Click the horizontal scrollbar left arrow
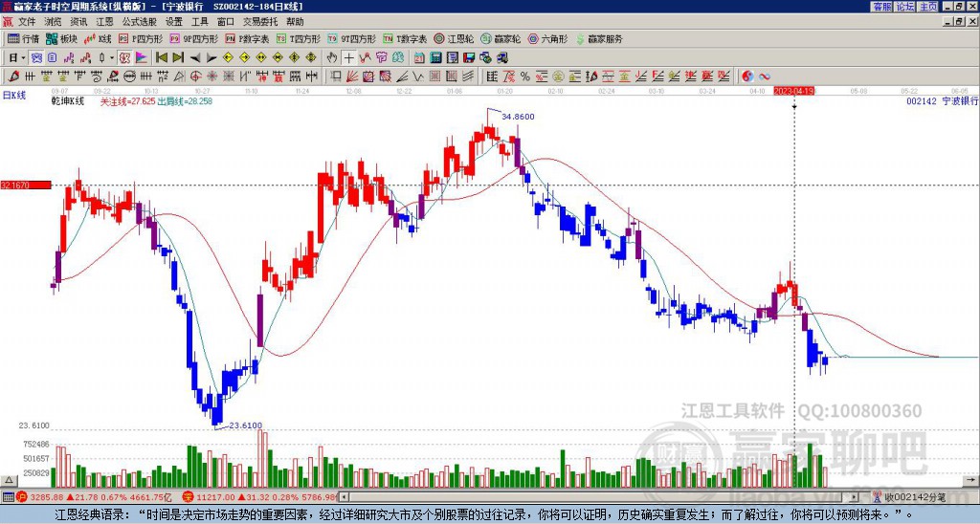The height and width of the screenshot is (524, 980). pyautogui.click(x=345, y=497)
